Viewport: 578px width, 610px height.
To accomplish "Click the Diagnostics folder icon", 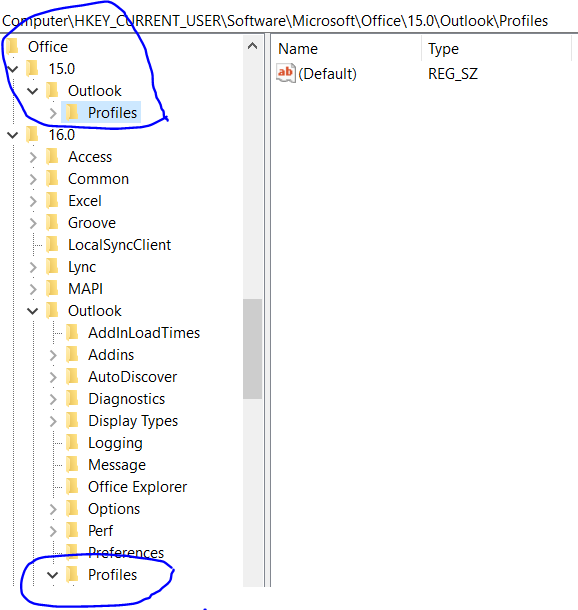I will click(72, 399).
